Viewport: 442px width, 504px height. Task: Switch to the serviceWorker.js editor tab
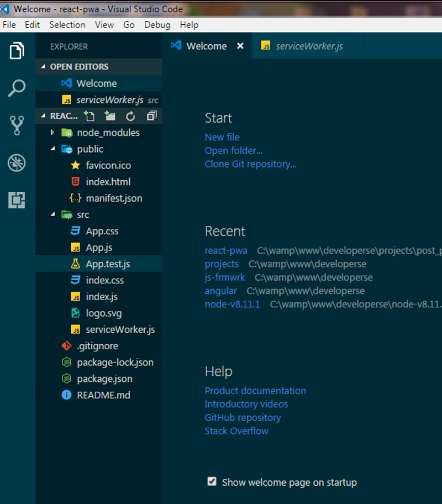tap(308, 46)
